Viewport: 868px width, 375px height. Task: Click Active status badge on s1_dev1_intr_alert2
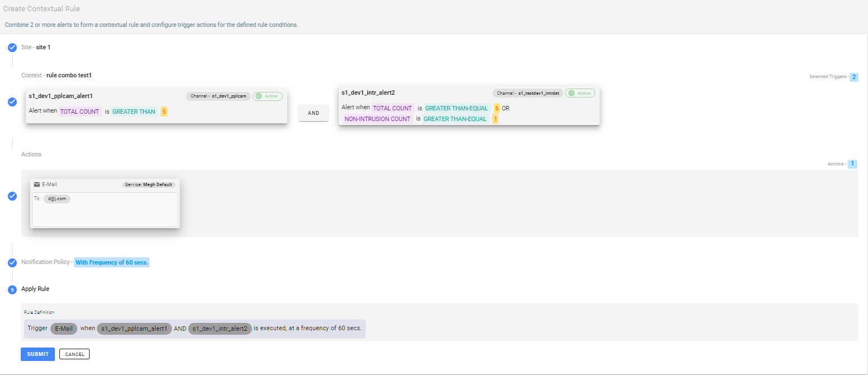click(x=580, y=93)
